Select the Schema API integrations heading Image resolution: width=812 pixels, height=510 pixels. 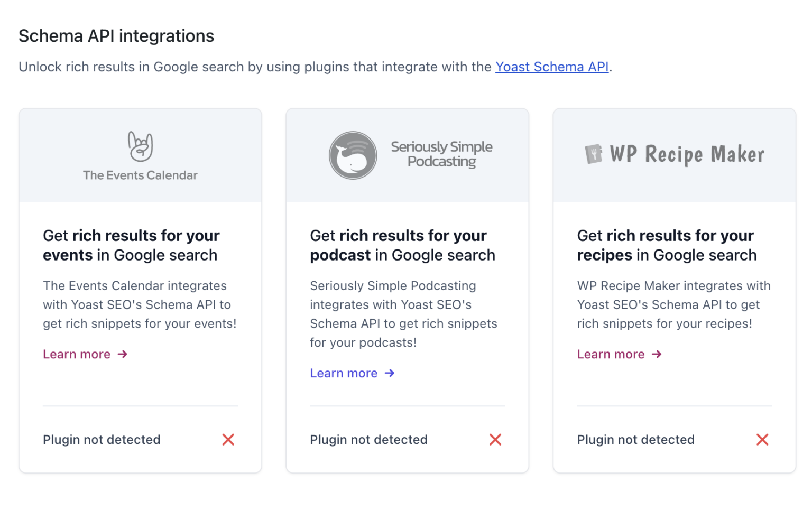[x=116, y=35]
